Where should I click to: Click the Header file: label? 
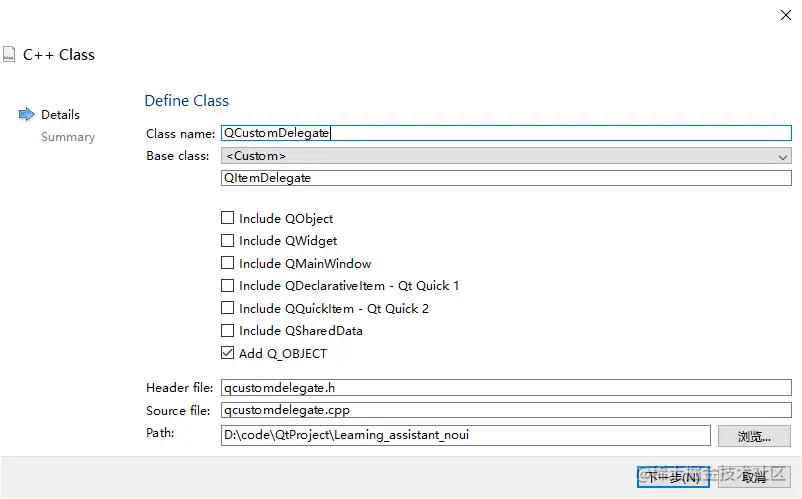pyautogui.click(x=179, y=388)
